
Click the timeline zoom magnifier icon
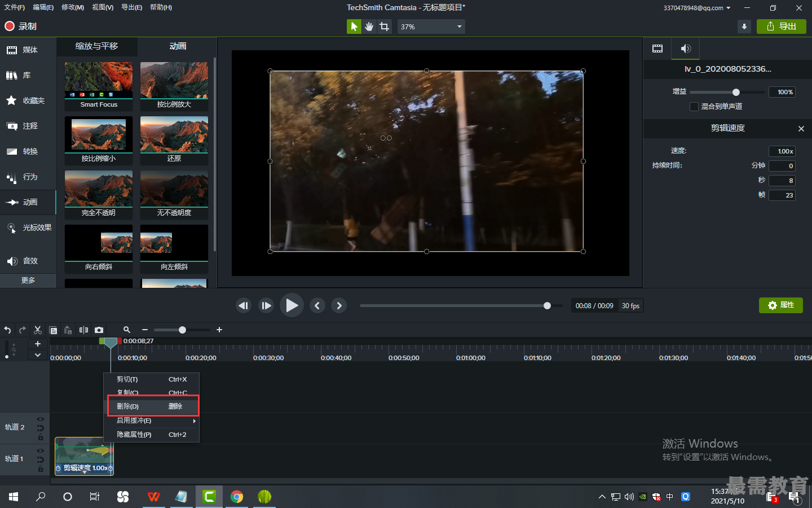click(127, 330)
